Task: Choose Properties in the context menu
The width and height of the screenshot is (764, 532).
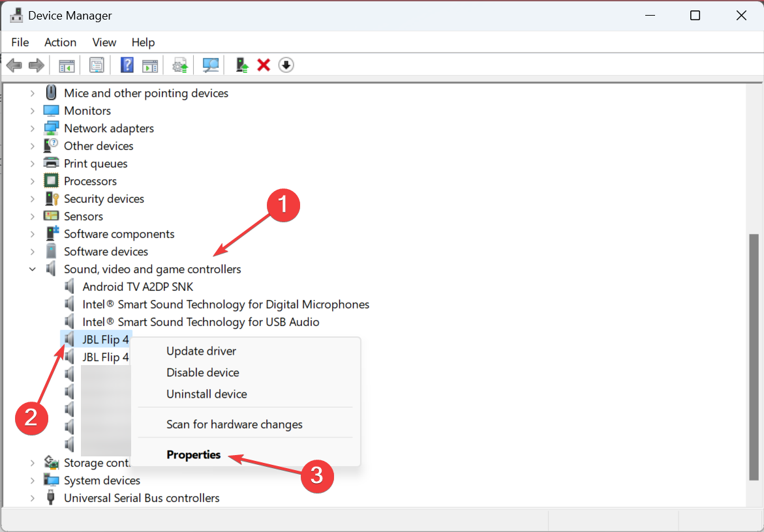Action: pos(194,455)
